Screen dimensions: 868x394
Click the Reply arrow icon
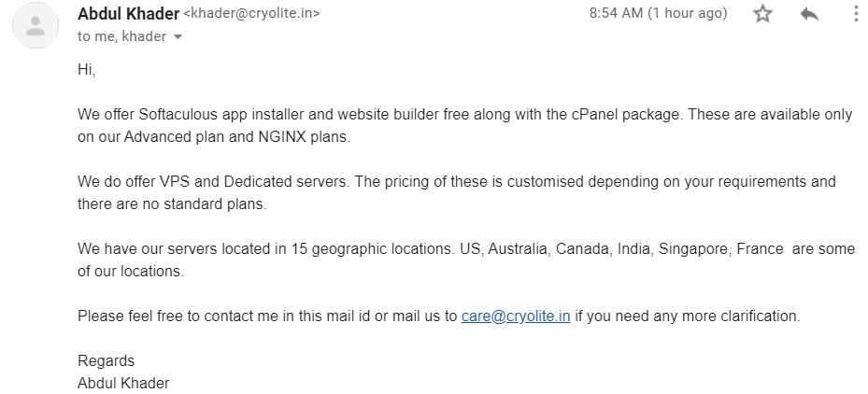click(x=809, y=14)
